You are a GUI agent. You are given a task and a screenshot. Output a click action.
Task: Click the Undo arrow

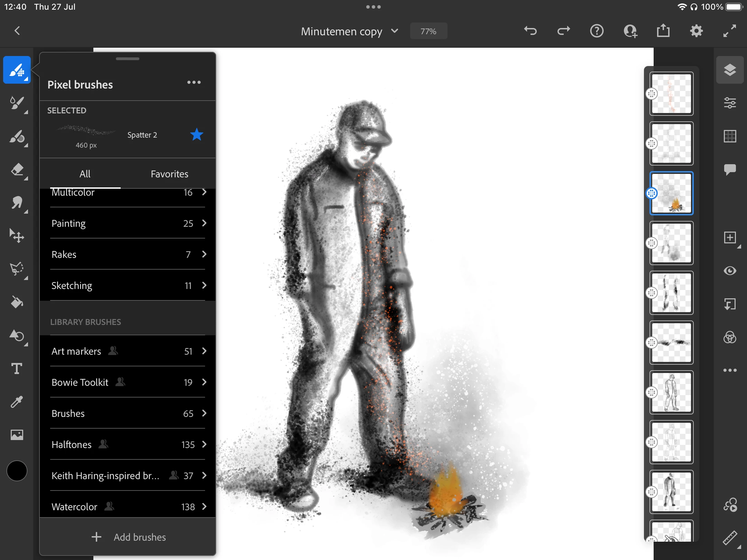[x=530, y=31]
